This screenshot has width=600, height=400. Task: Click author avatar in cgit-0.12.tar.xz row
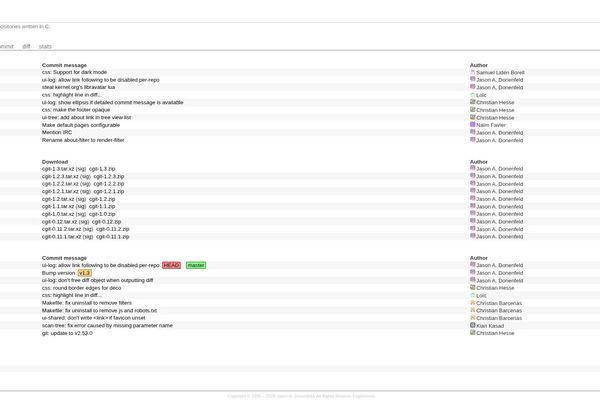(x=473, y=221)
